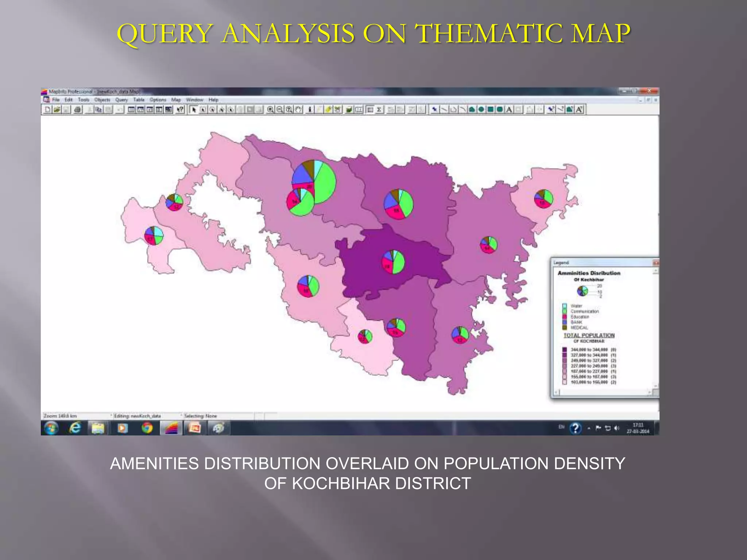Select the Polygon drawing tool
Viewport: 747px width, 560px height.
(472, 109)
